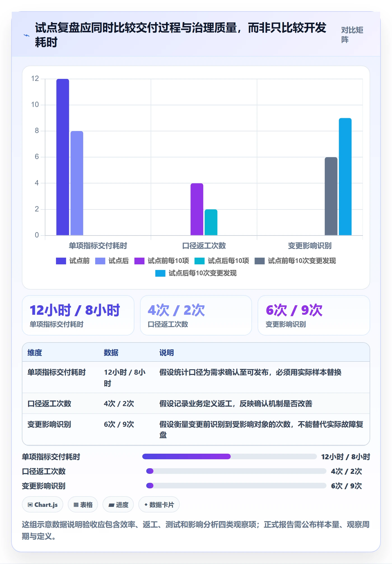
Task: Click the diamond icon in 数据卡片 chip
Action: pyautogui.click(x=146, y=505)
